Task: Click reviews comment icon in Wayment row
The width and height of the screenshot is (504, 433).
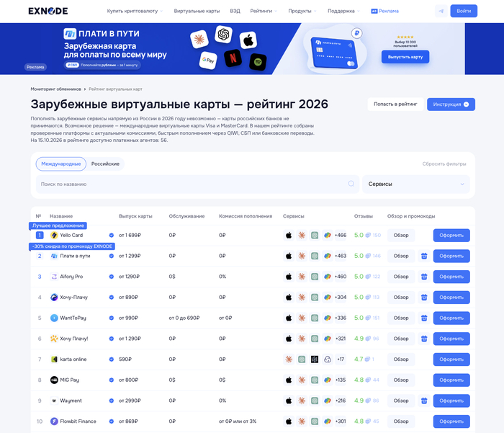Action: (x=368, y=401)
